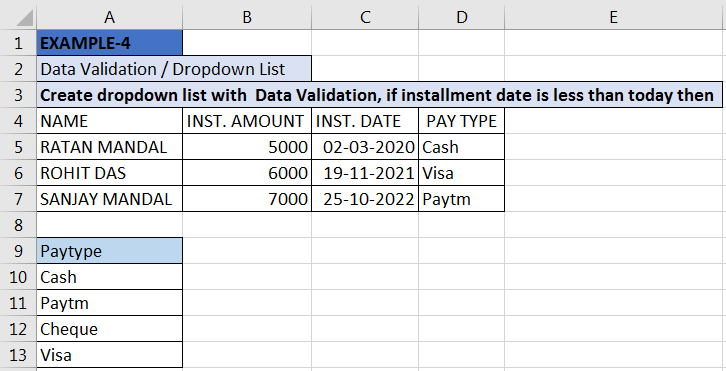Viewport: 726px width, 371px height.
Task: Click the ROHIT DAS cell
Action: click(x=109, y=173)
